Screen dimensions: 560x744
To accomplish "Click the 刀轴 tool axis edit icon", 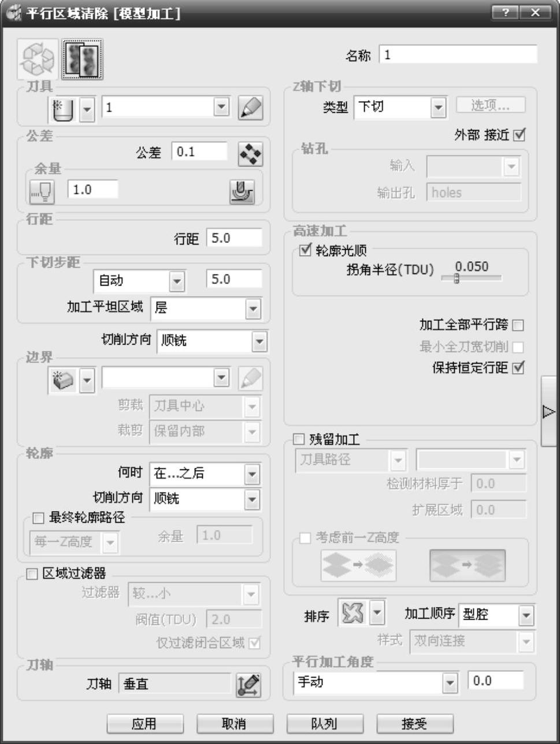I will 249,685.
